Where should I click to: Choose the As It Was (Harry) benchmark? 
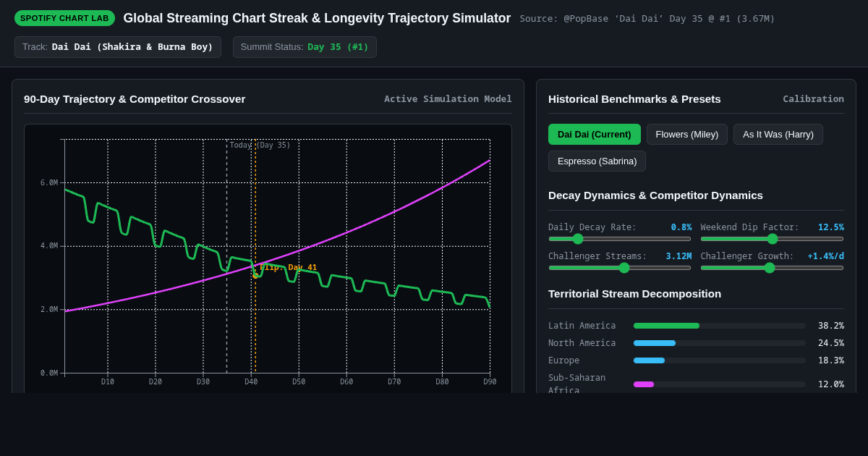point(778,134)
